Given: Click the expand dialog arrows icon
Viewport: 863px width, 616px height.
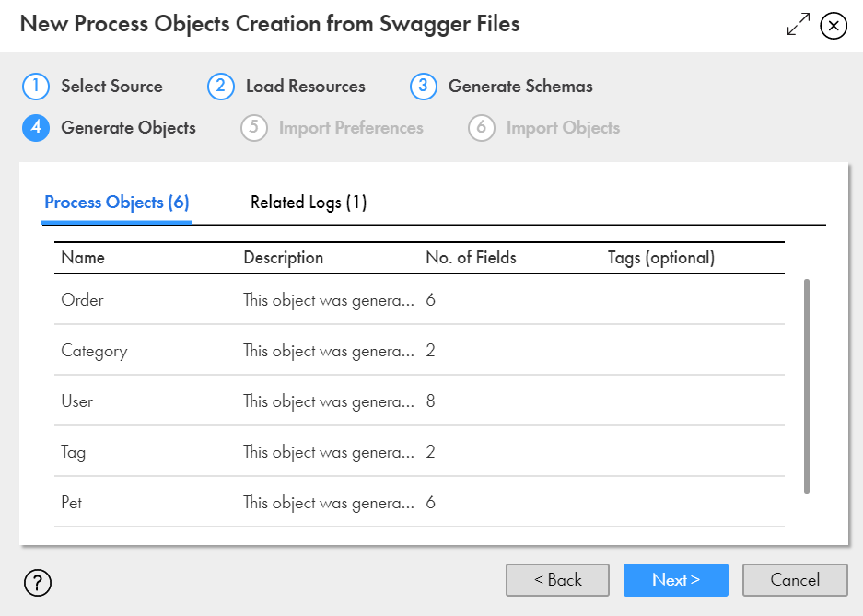Looking at the screenshot, I should point(798,25).
